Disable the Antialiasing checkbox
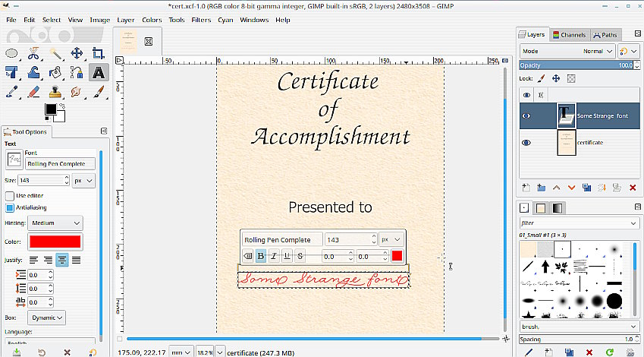Viewport: 644px width, 357px height. point(10,207)
